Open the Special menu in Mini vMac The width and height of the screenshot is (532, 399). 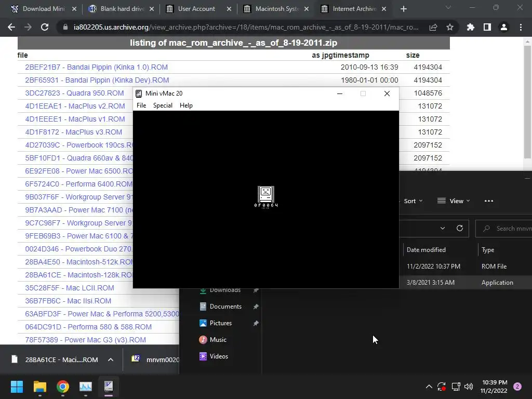tap(163, 105)
